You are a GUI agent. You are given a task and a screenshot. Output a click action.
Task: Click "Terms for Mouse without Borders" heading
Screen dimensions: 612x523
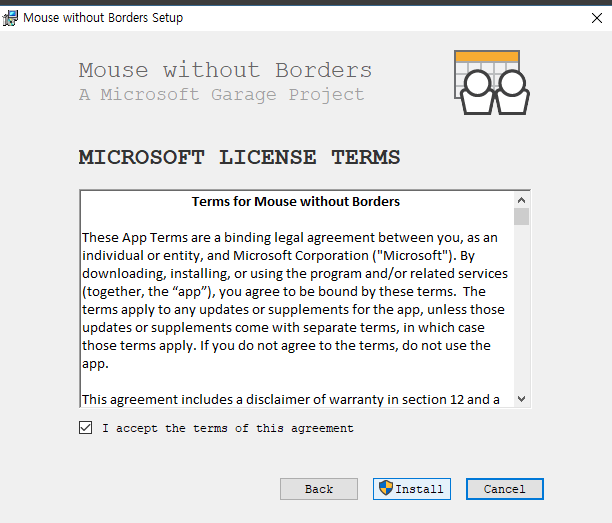click(296, 201)
